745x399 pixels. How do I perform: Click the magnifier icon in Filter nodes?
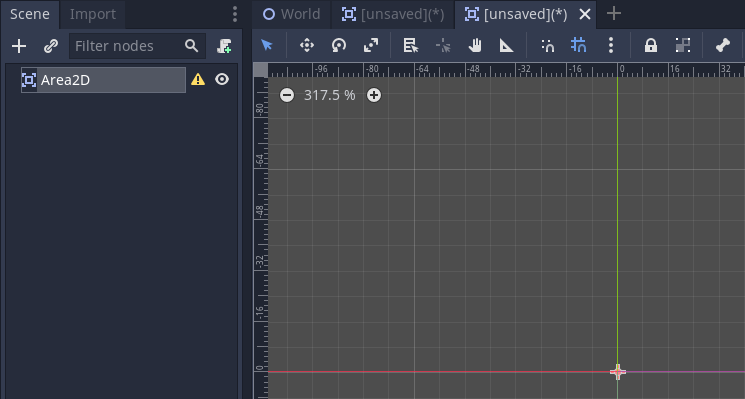pyautogui.click(x=191, y=46)
